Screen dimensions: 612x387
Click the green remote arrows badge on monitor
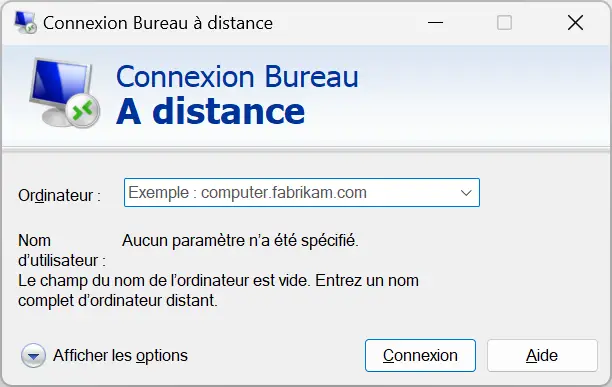tap(82, 110)
